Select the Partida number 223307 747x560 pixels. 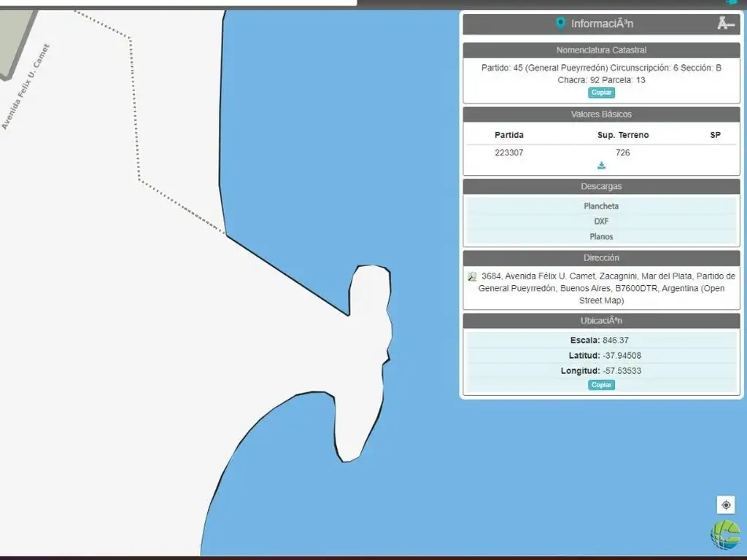point(508,153)
